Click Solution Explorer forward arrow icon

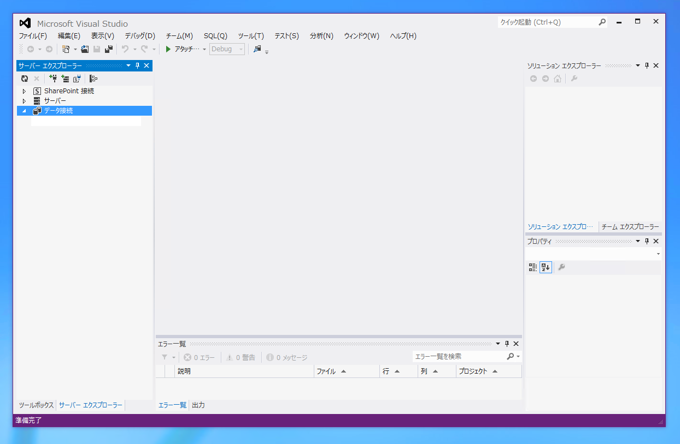coord(546,78)
